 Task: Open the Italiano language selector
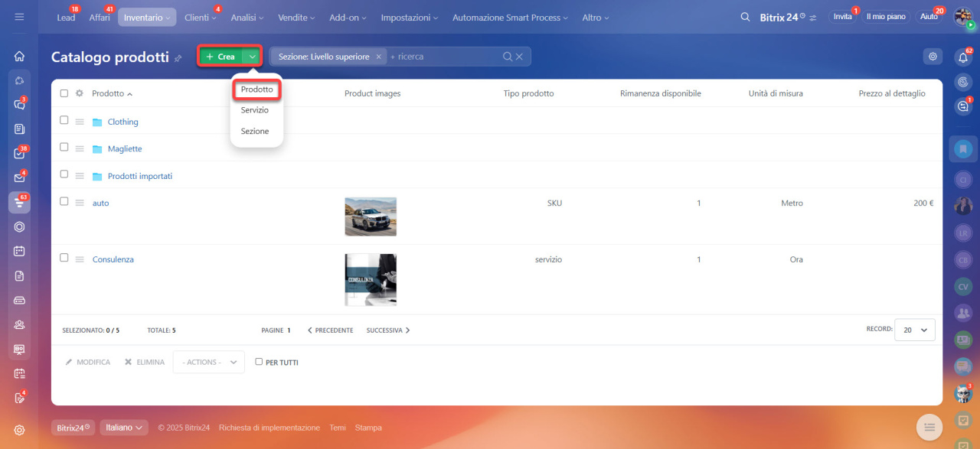point(124,428)
